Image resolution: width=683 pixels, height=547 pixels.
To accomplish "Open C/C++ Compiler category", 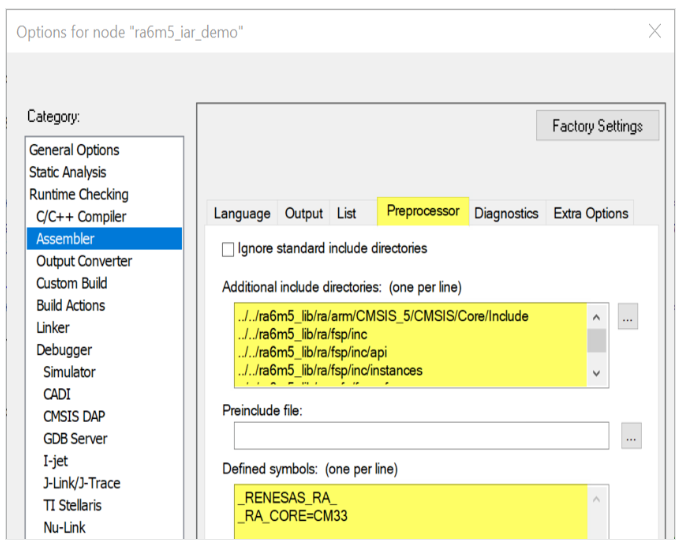I will [81, 216].
